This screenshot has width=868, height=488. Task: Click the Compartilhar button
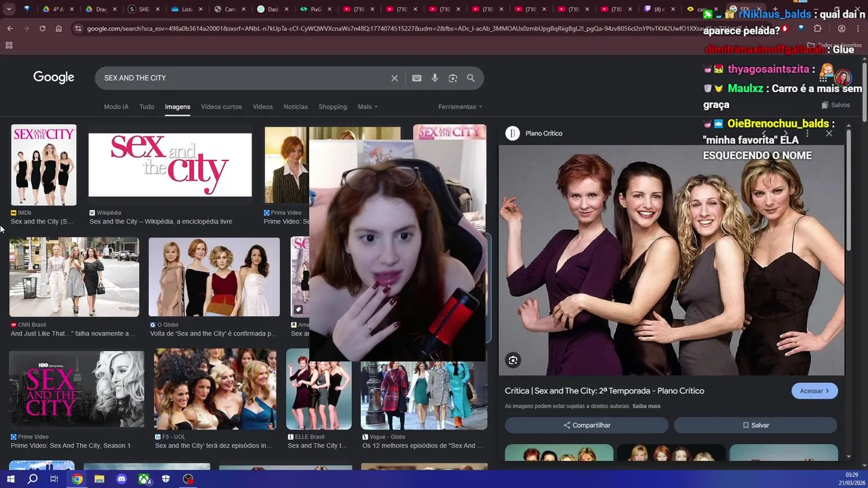pos(587,425)
